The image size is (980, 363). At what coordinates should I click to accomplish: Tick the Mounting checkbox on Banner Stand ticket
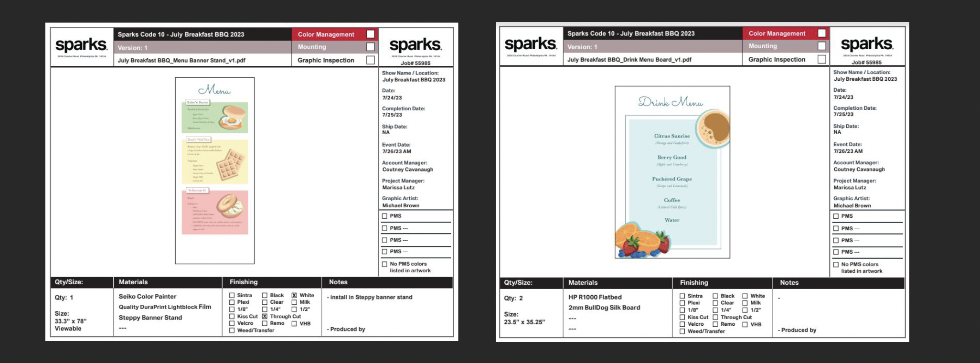point(370,47)
